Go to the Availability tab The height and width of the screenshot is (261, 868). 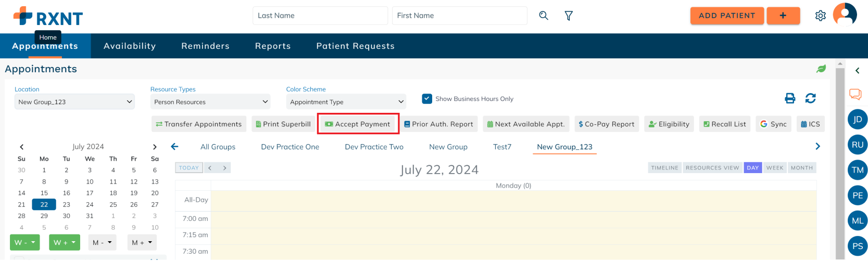(x=130, y=46)
